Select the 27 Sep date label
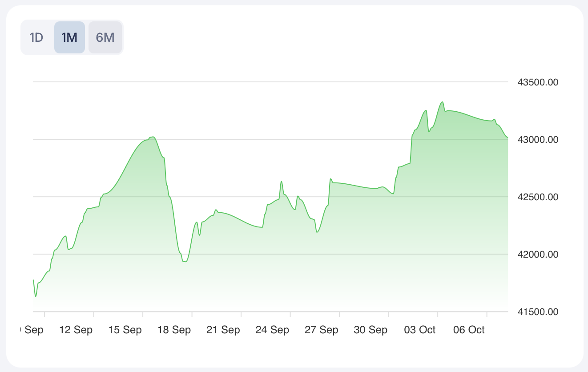The width and height of the screenshot is (588, 372). click(x=322, y=330)
